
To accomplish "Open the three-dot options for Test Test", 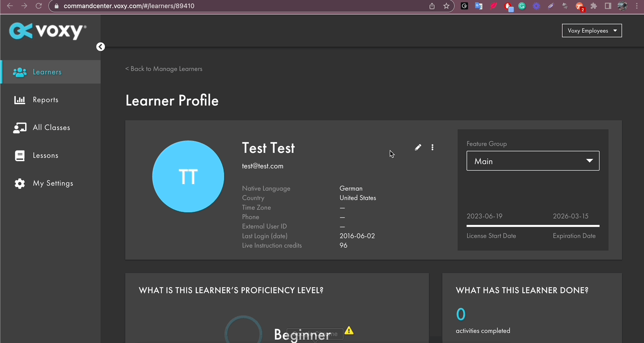I will 432,147.
